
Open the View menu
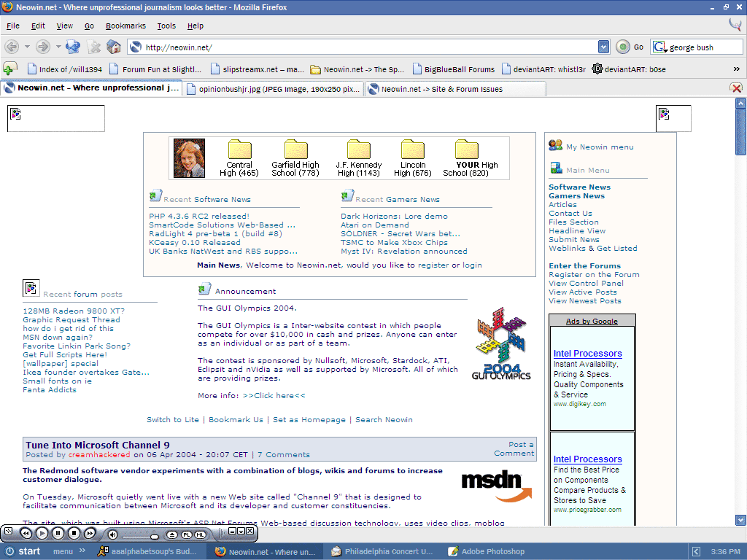pos(64,26)
